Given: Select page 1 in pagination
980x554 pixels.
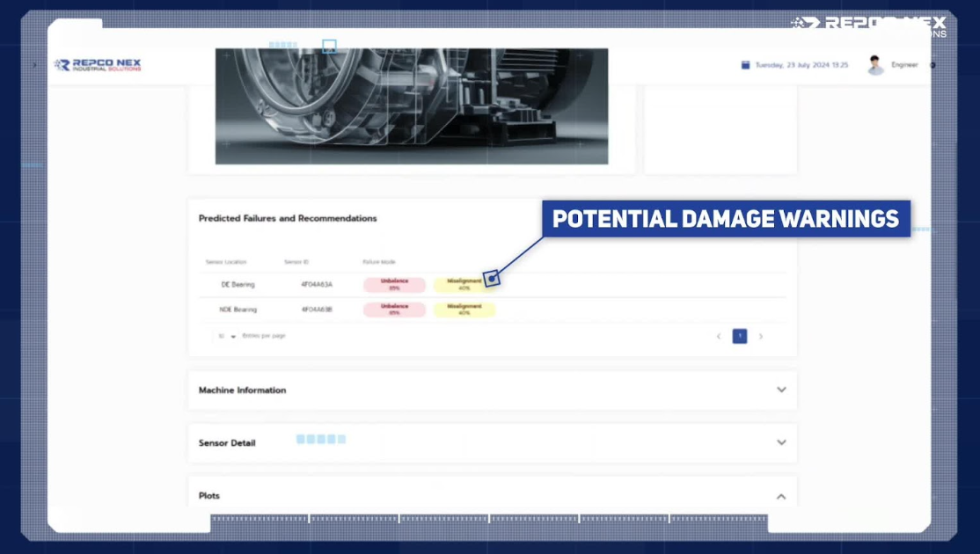Looking at the screenshot, I should click(x=740, y=337).
